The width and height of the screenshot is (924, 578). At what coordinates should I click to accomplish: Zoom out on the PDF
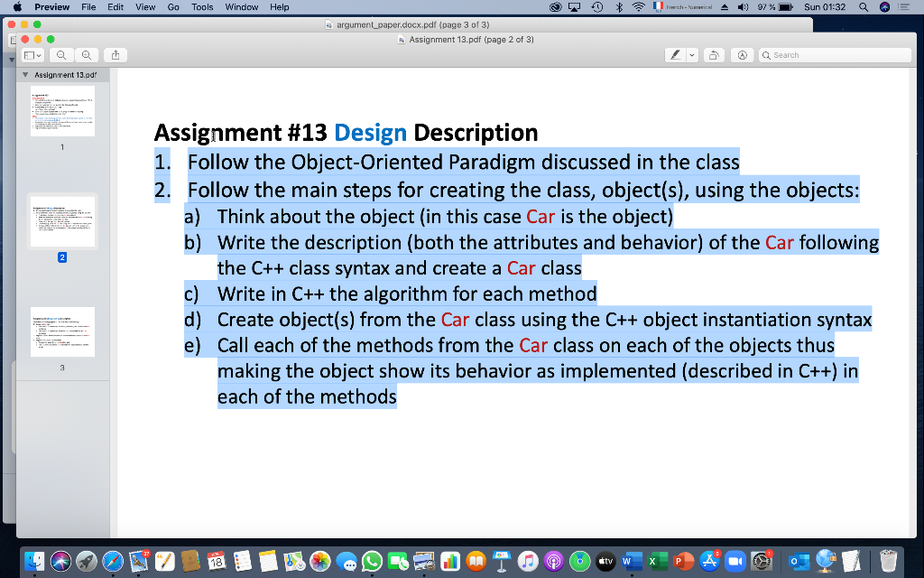(61, 55)
